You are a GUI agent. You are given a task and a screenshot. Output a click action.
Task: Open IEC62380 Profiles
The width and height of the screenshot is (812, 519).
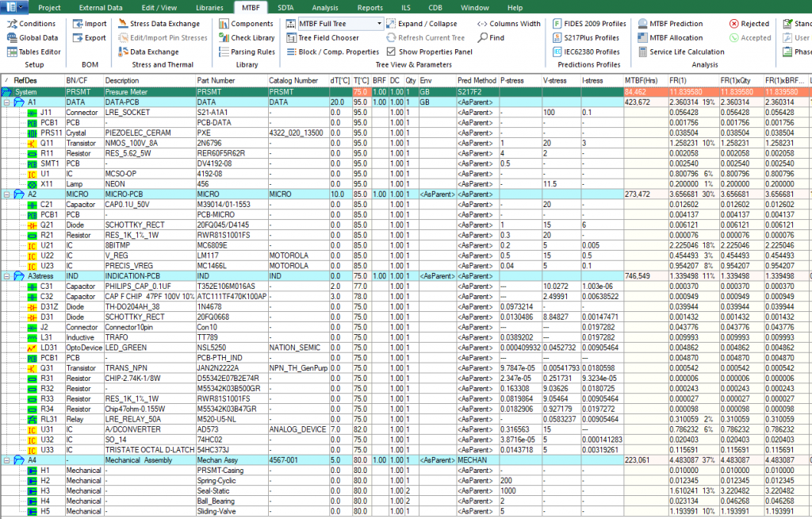586,52
